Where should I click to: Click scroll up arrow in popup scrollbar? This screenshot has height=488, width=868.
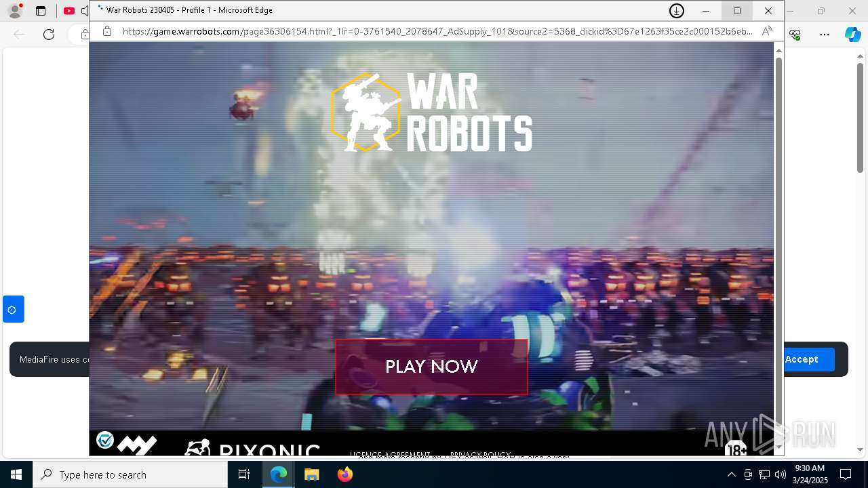pyautogui.click(x=778, y=51)
